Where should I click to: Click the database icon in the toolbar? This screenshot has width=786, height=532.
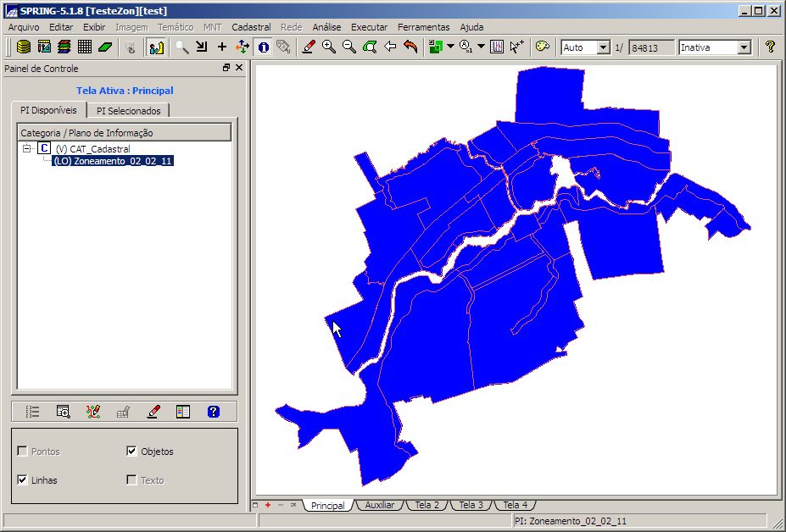tap(24, 47)
